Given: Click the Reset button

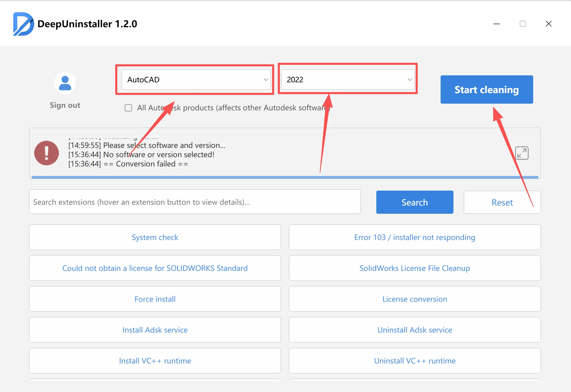Looking at the screenshot, I should [x=502, y=202].
